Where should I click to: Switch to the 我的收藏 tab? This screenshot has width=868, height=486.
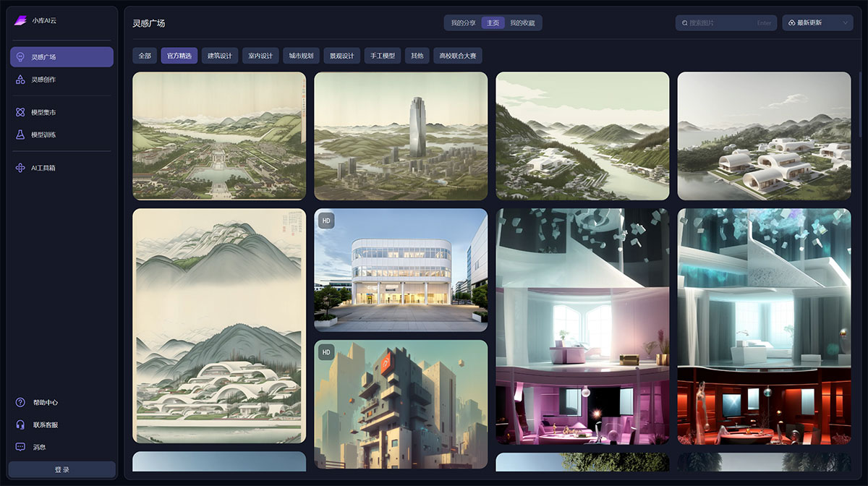522,23
